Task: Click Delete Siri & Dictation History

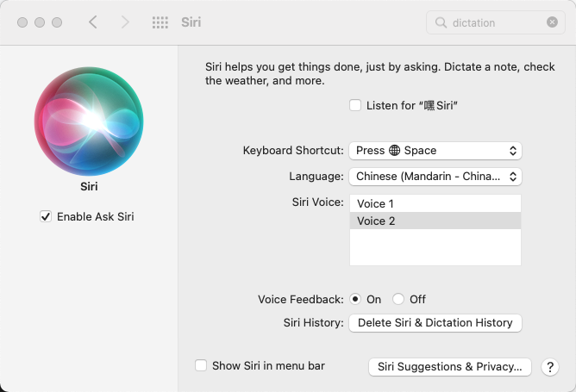Action: [x=435, y=323]
